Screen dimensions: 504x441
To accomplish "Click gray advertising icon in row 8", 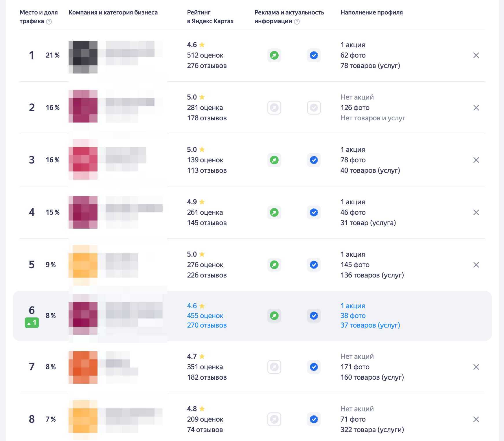I will [x=274, y=419].
